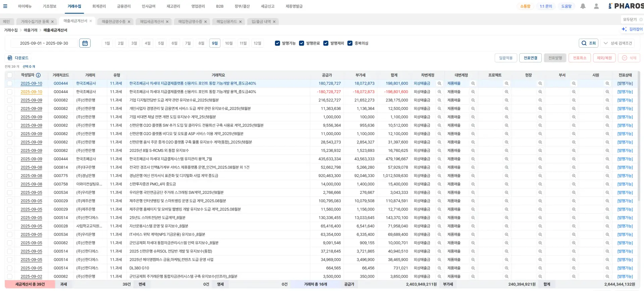This screenshot has height=291, width=644.
Task: Open the 거래수집 top menu
Action: 74,6
